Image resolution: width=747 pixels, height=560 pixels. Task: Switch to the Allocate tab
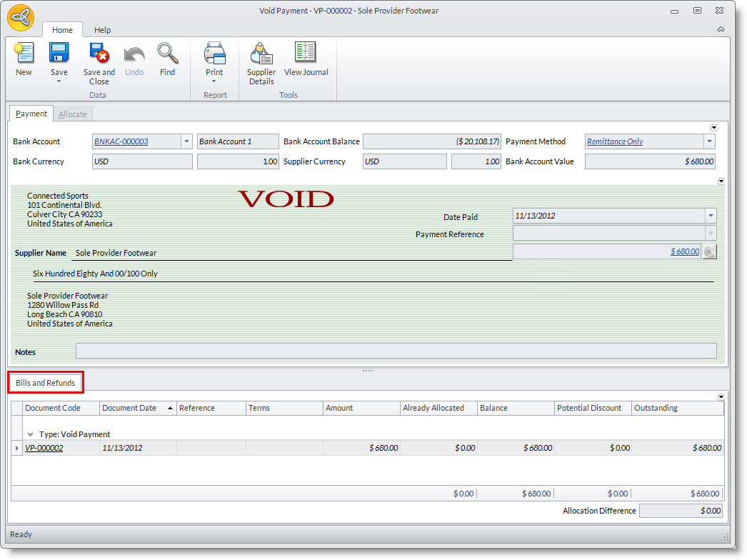pyautogui.click(x=73, y=114)
